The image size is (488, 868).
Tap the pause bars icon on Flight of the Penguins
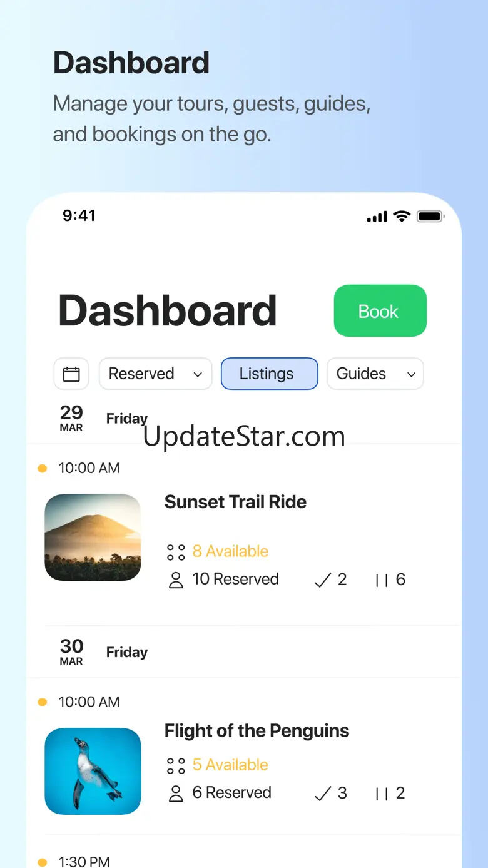pos(382,794)
